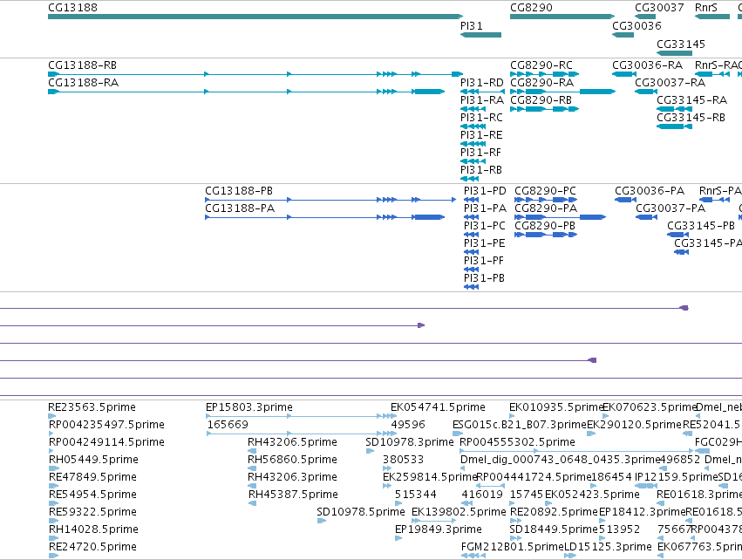Viewport: 742px width, 560px height.
Task: Click the RE54954.5prime EST label
Action: coord(92,495)
